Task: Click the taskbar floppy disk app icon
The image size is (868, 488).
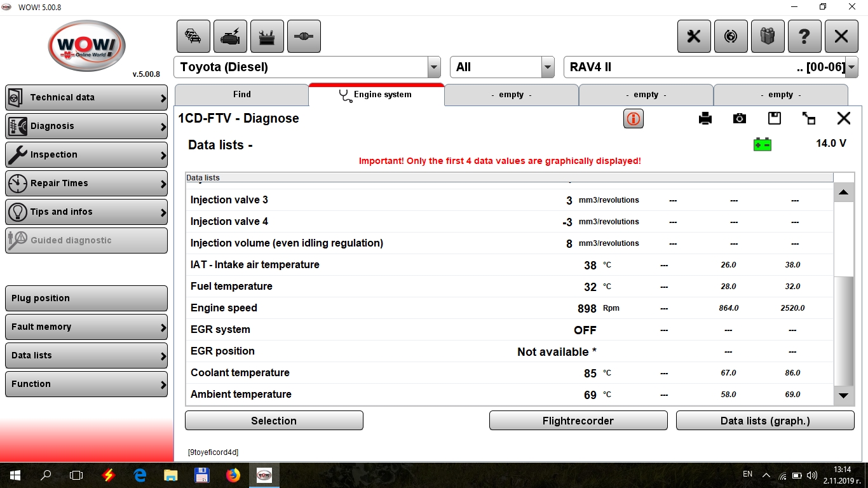Action: click(x=202, y=475)
